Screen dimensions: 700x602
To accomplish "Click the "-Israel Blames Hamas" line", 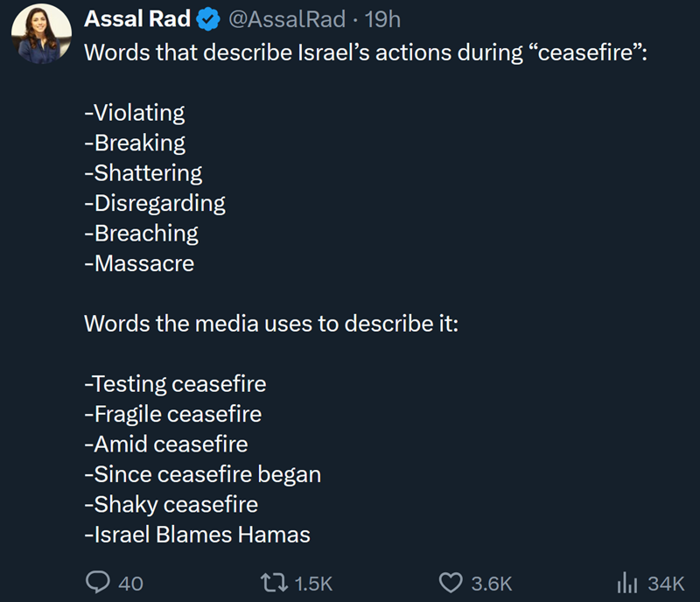I will point(197,534).
